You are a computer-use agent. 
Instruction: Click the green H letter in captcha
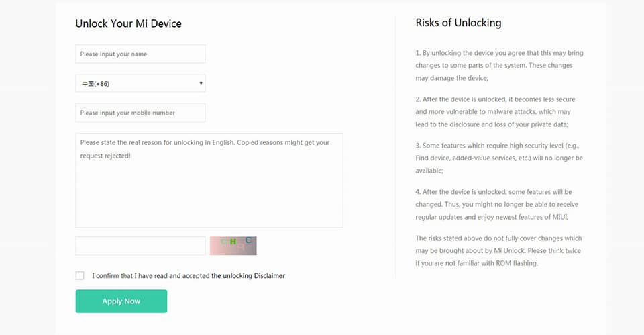point(233,242)
